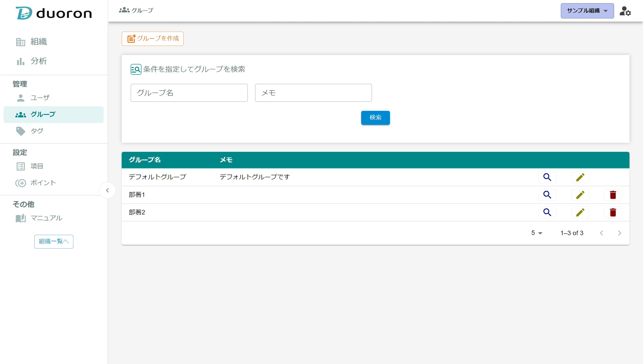Image resolution: width=643 pixels, height=364 pixels.
Task: Click the 1–3 of 3 pagination text
Action: click(572, 233)
